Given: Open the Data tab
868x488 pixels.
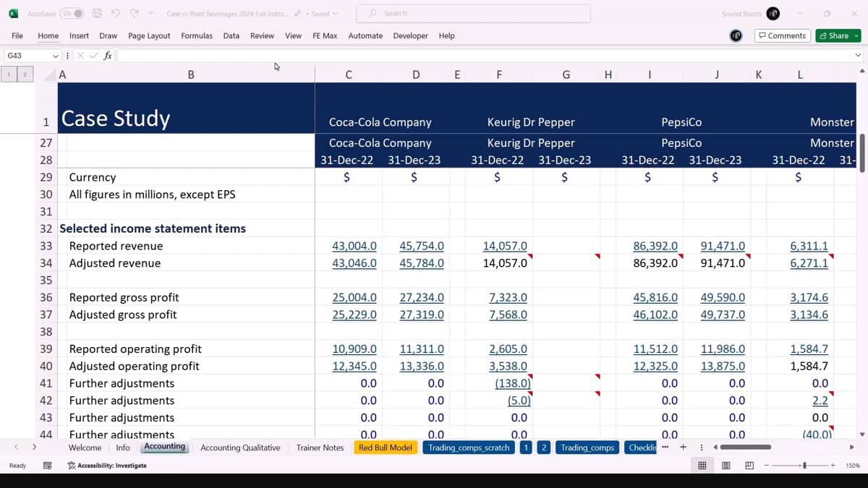Looking at the screenshot, I should pos(231,35).
